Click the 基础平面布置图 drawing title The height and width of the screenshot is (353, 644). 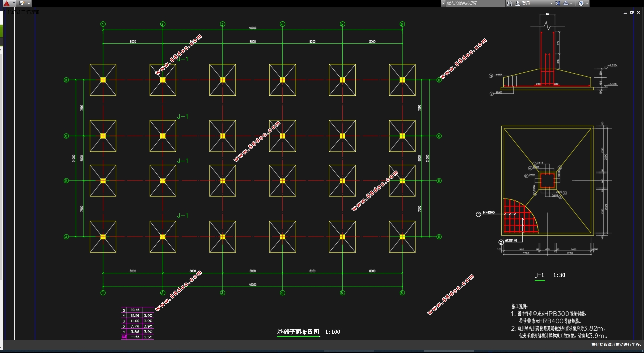tap(298, 332)
